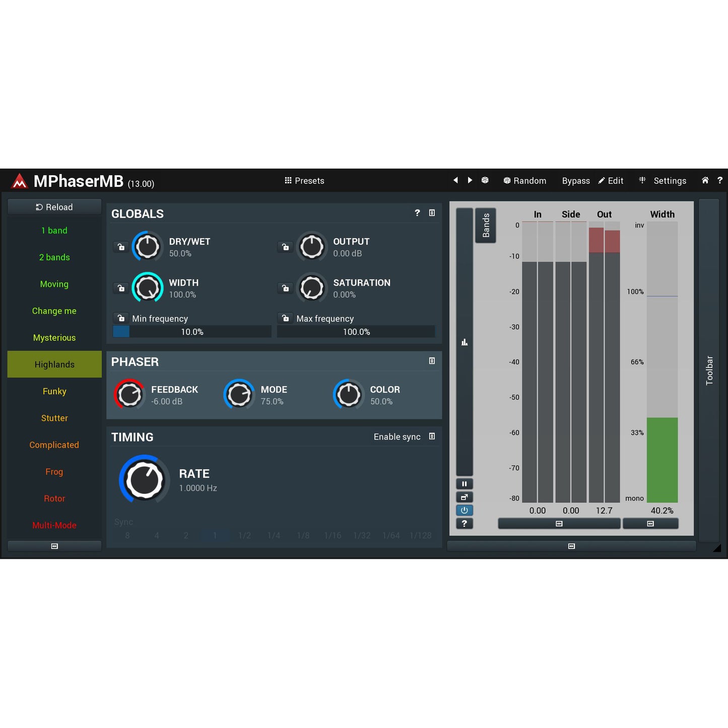Viewport: 728px width, 728px height.
Task: Click the meter pop-out window icon
Action: point(464,497)
